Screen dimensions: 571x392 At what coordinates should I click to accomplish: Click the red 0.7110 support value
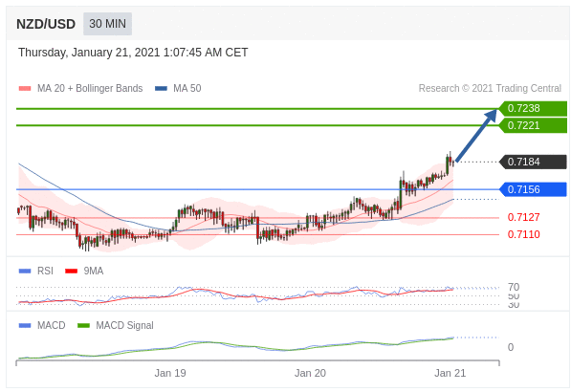pos(524,234)
